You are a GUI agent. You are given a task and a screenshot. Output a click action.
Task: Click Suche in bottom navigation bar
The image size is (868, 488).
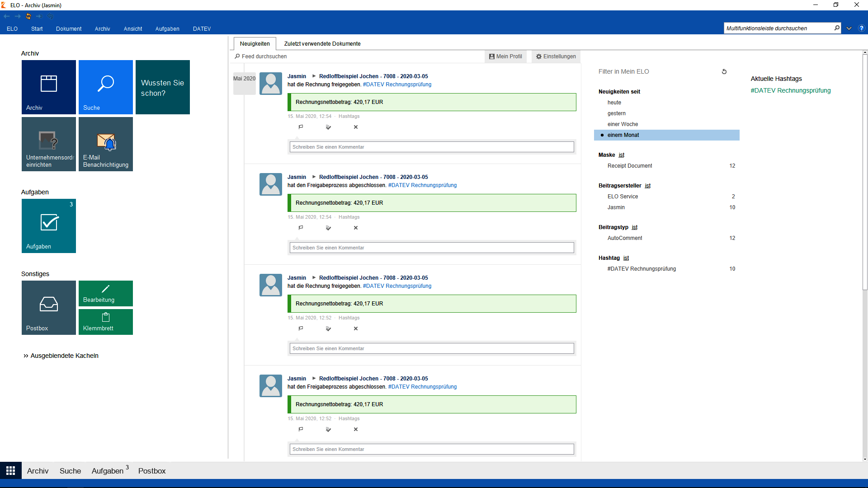[x=71, y=471]
